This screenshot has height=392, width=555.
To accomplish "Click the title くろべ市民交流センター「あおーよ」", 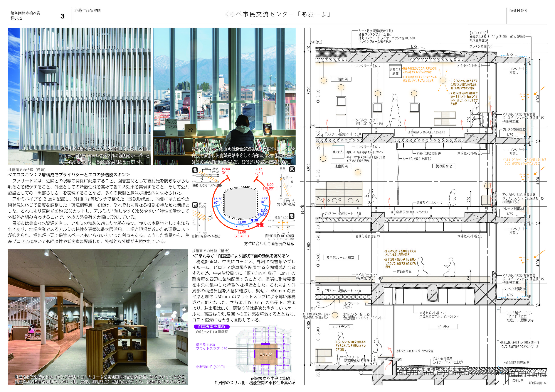I will click(x=277, y=14).
